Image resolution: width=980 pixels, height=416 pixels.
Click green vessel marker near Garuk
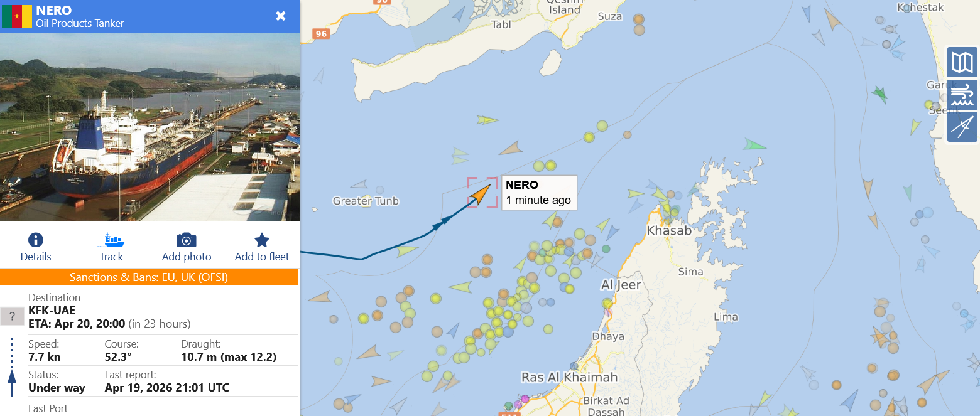point(879,94)
